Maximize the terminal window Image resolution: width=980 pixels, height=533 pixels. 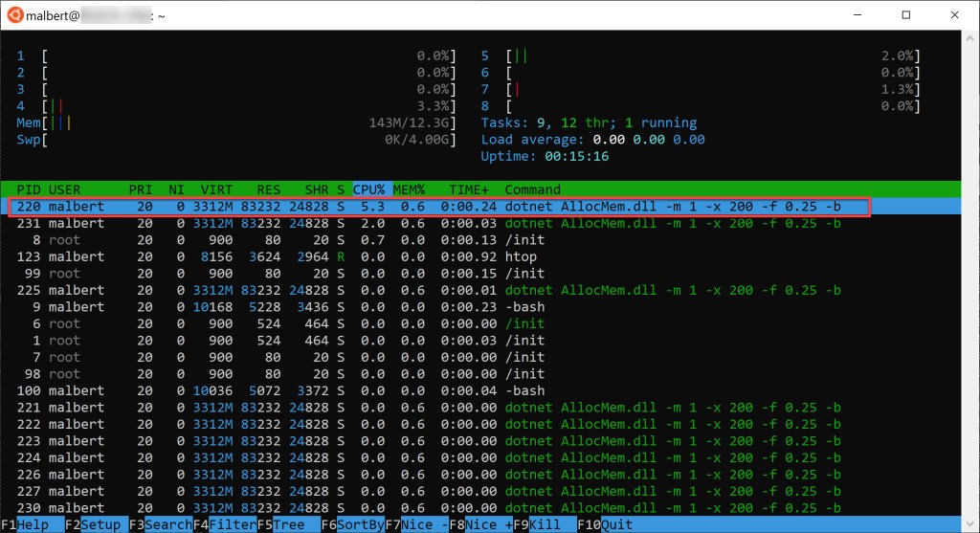pyautogui.click(x=905, y=14)
